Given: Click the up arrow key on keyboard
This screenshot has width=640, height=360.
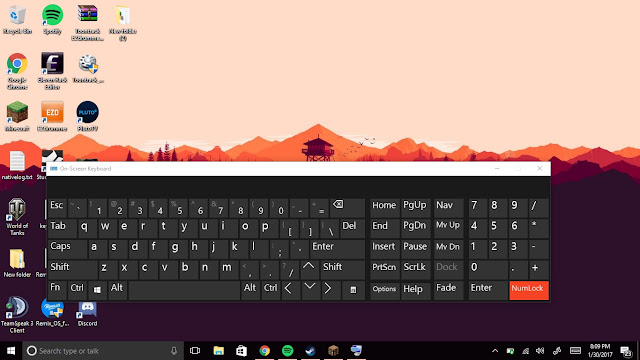Looking at the screenshot, I should (x=309, y=269).
